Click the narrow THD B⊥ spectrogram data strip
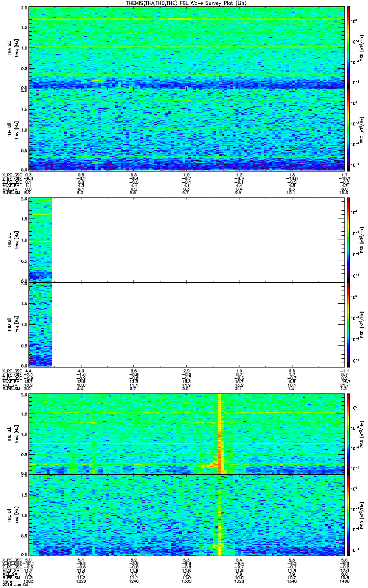 [40, 240]
